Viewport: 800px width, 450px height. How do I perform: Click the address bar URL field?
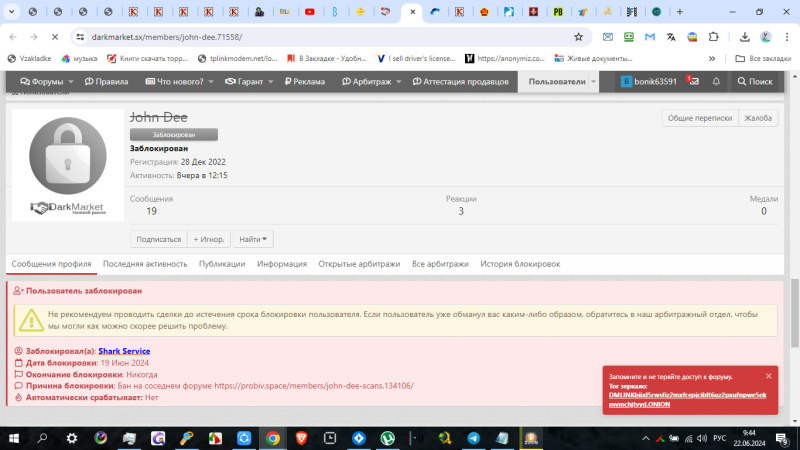[327, 37]
